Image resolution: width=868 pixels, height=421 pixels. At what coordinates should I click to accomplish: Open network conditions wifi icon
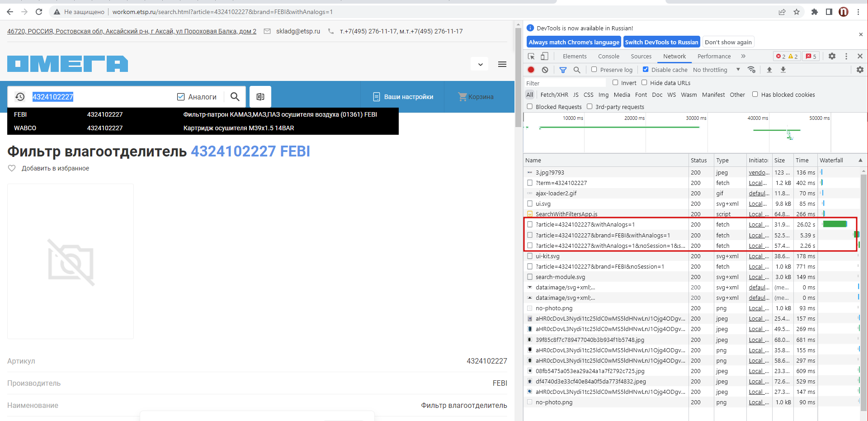coord(751,70)
